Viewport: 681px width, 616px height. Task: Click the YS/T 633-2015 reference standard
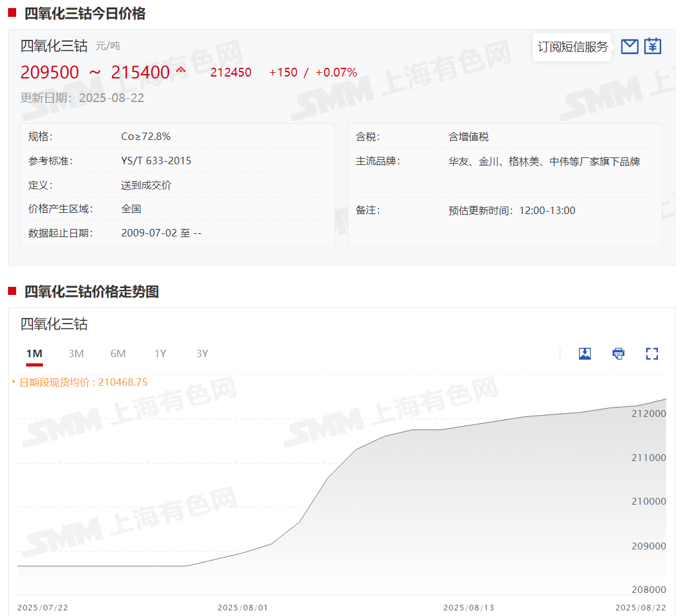coord(156,161)
